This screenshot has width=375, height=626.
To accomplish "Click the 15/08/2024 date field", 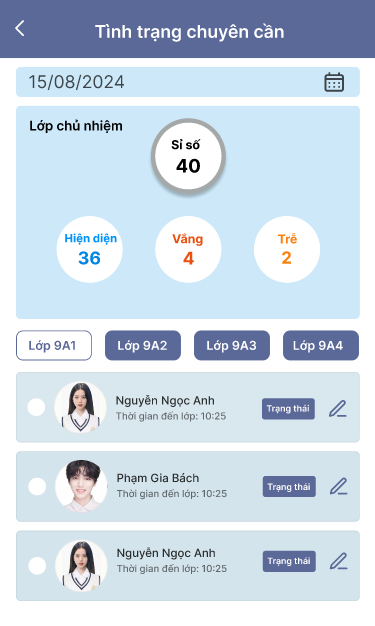I will pos(188,82).
